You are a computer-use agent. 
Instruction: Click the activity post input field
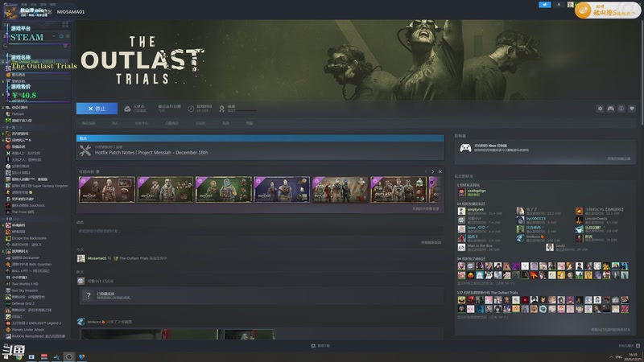[259, 231]
